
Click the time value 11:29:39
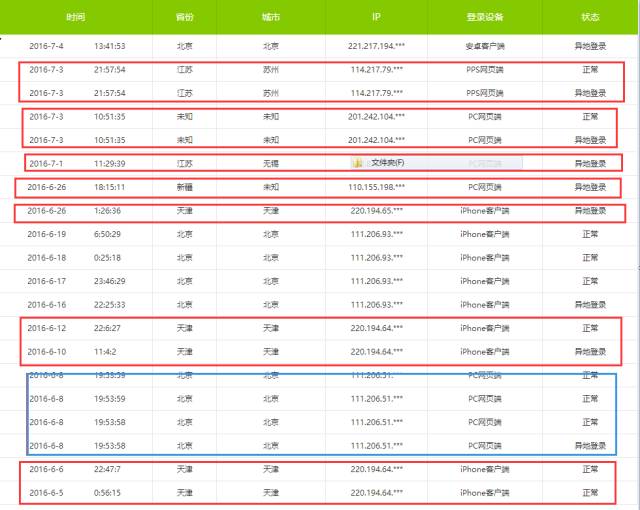(x=109, y=164)
